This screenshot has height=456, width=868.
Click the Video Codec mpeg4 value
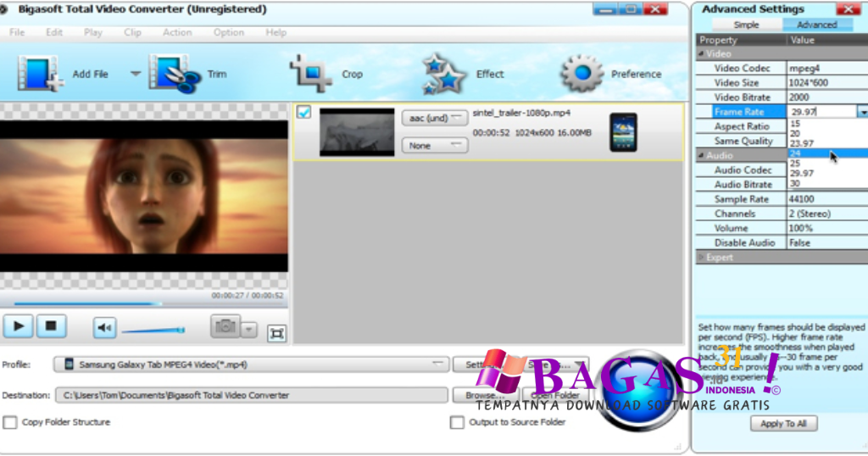click(827, 69)
